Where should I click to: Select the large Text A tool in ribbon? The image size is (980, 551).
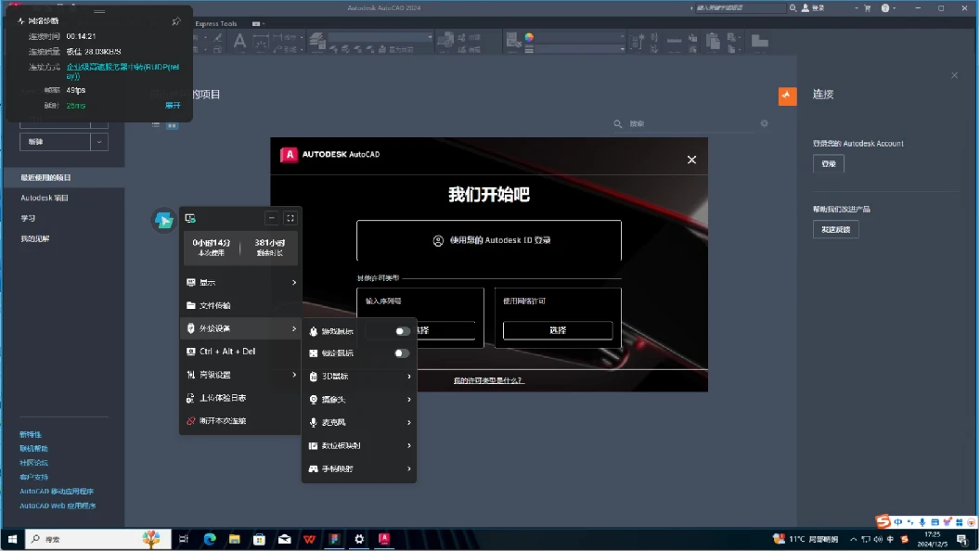tap(239, 41)
